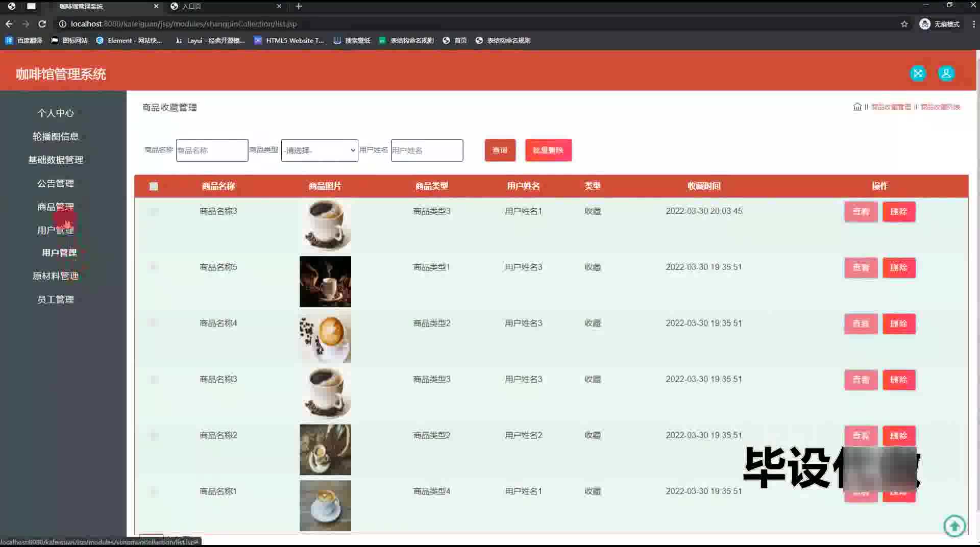Open the 搜索壁纸 bookmark
This screenshot has height=547, width=980.
click(352, 40)
